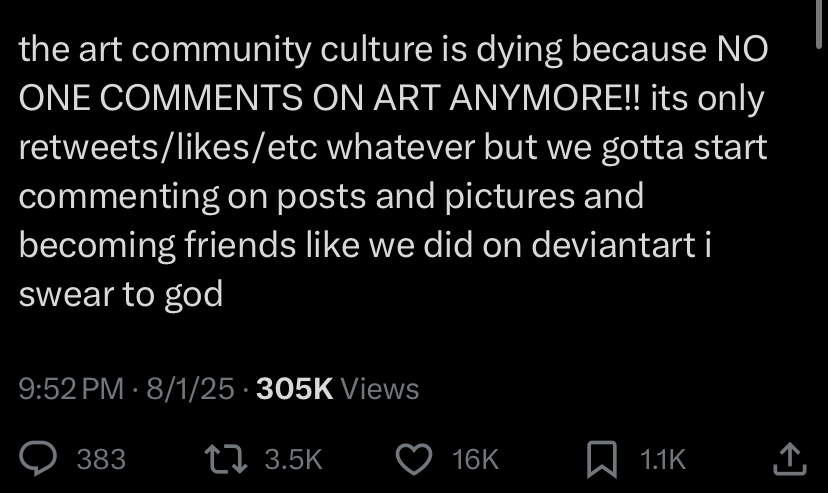Click the 383 replies count
The image size is (828, 493).
coord(101,459)
